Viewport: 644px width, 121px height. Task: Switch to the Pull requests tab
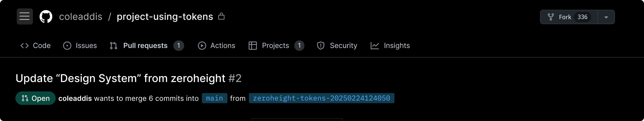[145, 45]
